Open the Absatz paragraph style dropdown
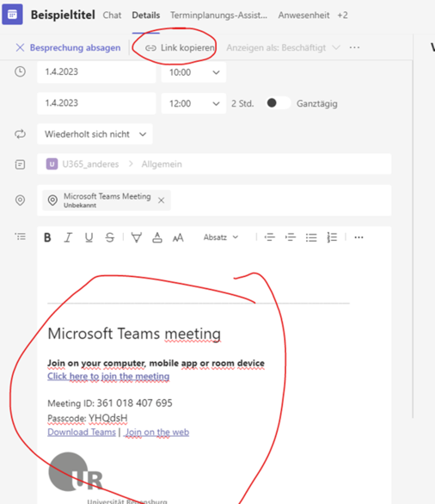This screenshot has height=504, width=435. [221, 237]
